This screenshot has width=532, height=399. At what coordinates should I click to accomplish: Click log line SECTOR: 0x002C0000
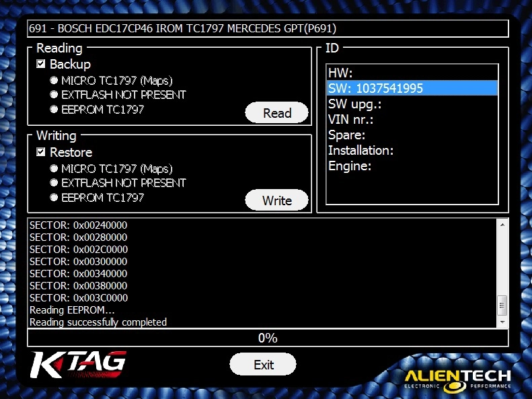coord(79,250)
